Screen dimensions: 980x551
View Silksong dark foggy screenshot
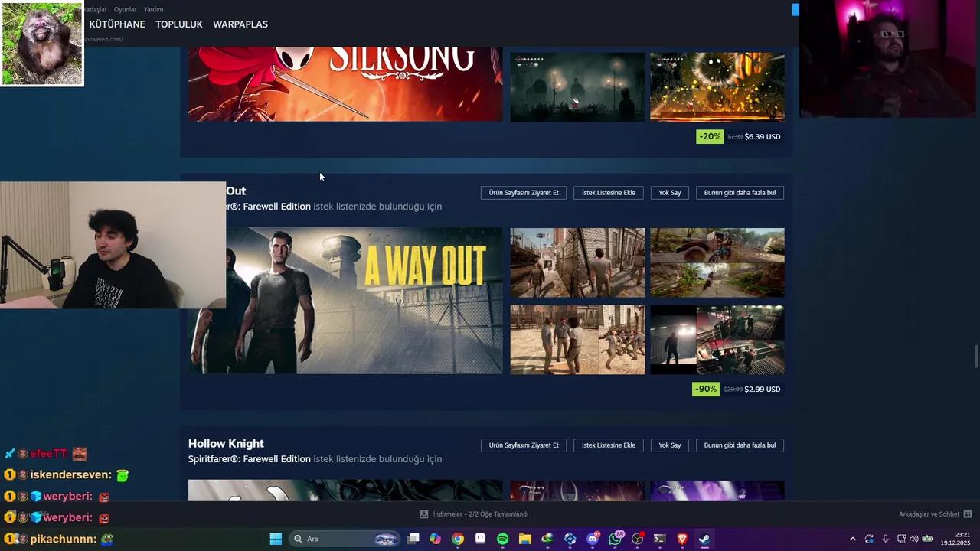pyautogui.click(x=578, y=86)
